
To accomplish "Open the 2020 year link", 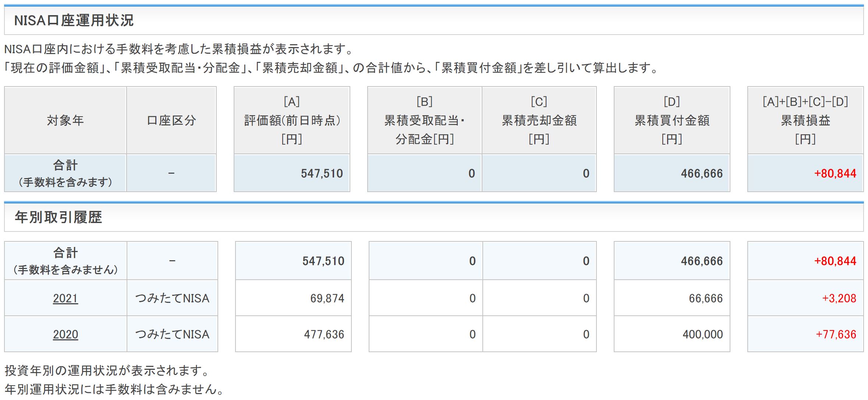I will coord(65,334).
